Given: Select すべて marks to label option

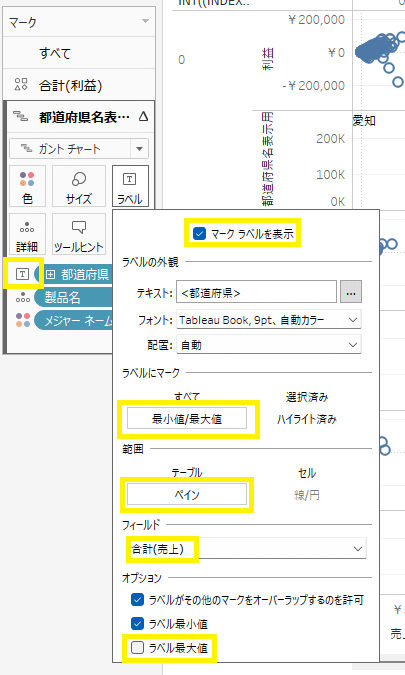Looking at the screenshot, I should (x=187, y=397).
